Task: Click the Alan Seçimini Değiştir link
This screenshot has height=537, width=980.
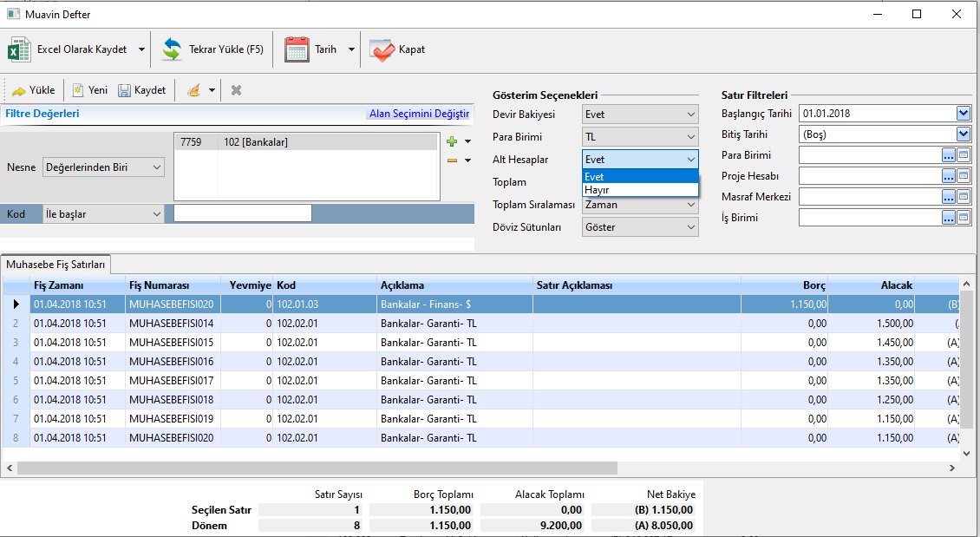Action: (419, 114)
